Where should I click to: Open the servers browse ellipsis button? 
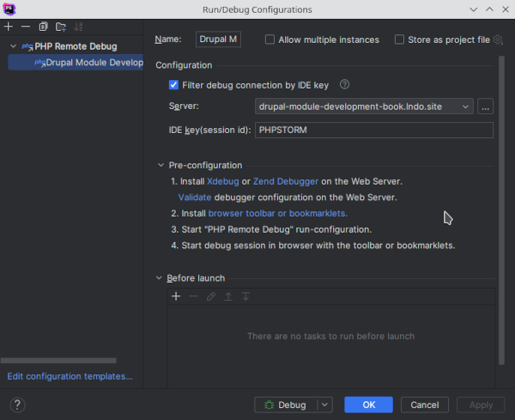tap(485, 107)
